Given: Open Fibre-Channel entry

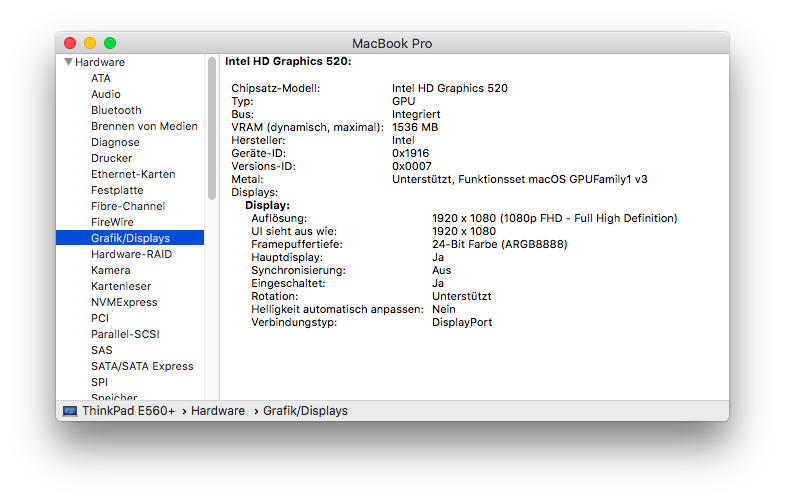Looking at the screenshot, I should click(128, 207).
